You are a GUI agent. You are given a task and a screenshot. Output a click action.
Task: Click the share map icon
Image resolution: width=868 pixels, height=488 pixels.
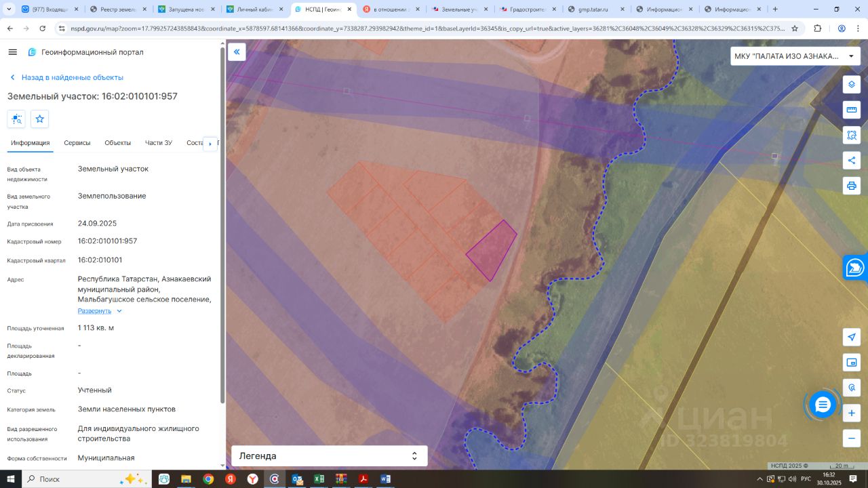pos(852,161)
